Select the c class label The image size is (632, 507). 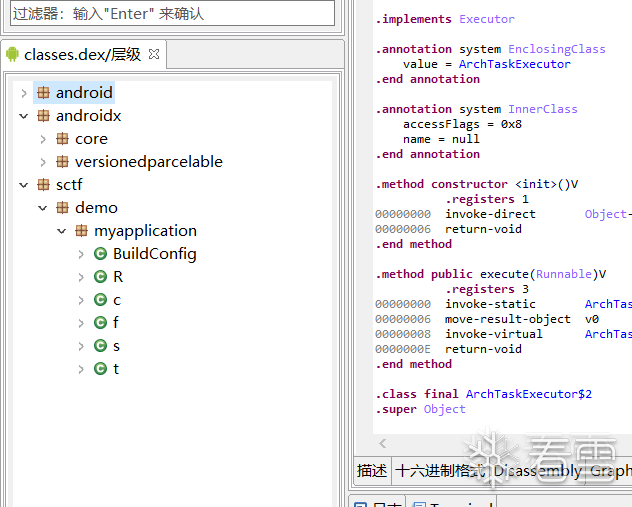117,299
